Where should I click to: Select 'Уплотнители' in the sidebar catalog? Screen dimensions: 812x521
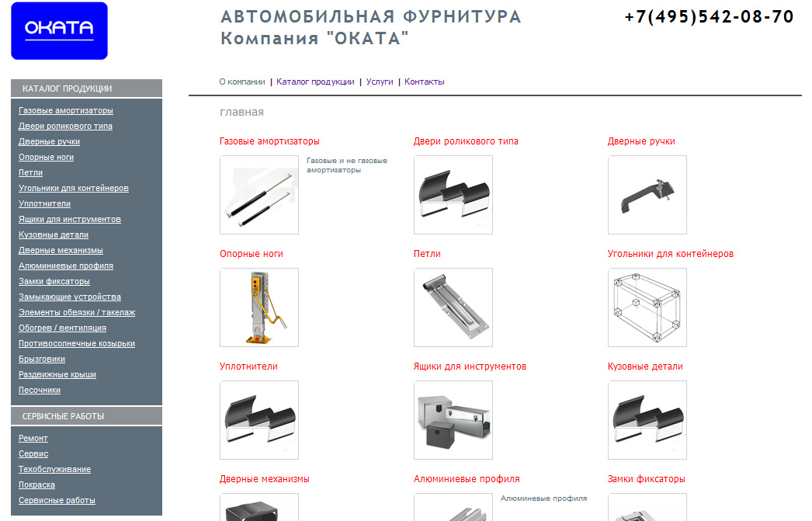pos(44,203)
